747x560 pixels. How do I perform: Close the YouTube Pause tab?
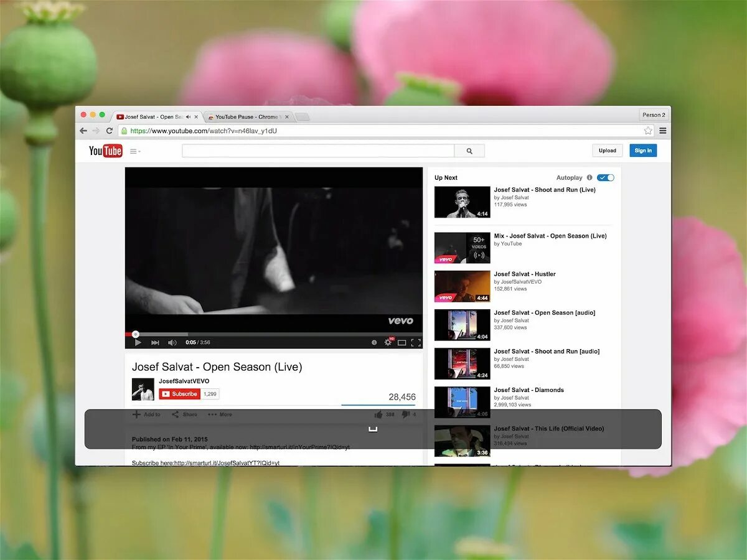[x=286, y=117]
